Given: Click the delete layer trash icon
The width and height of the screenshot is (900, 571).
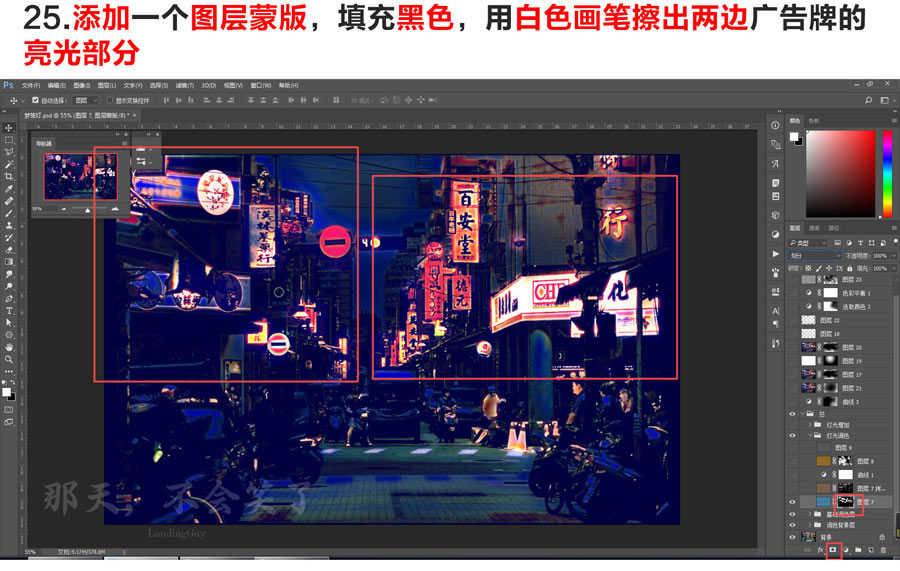Looking at the screenshot, I should [883, 550].
